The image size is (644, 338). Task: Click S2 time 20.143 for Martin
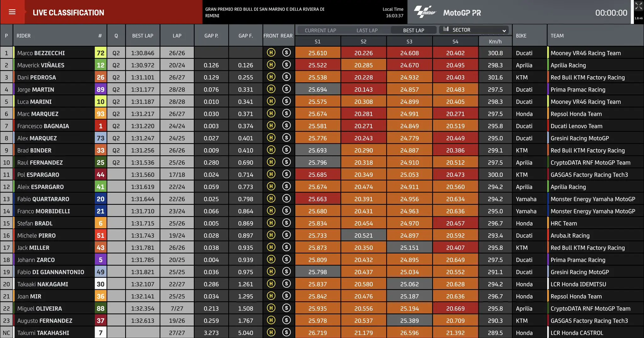364,89
